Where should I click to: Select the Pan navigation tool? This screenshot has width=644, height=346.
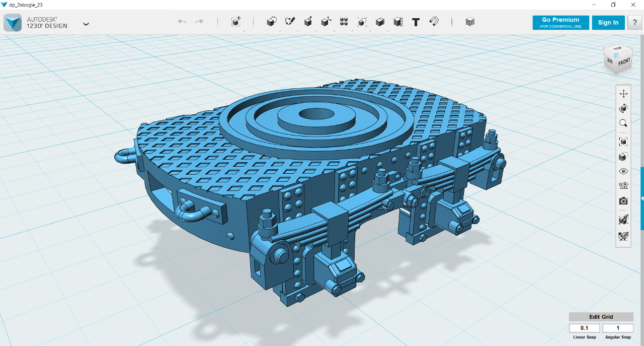623,94
